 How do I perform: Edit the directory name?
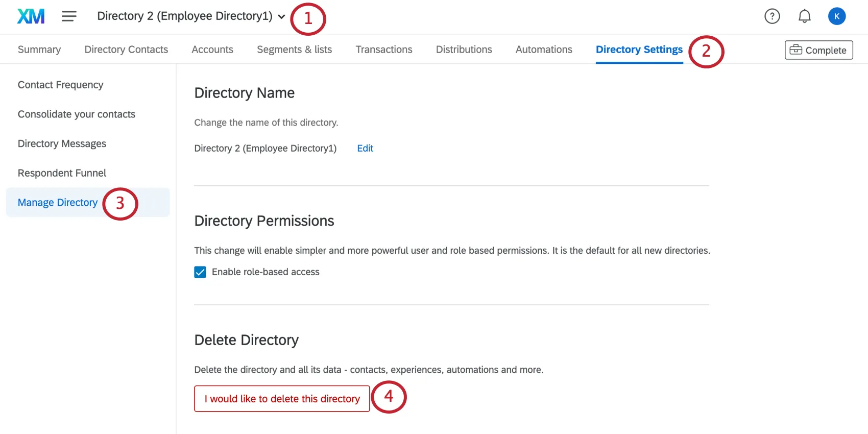(365, 148)
